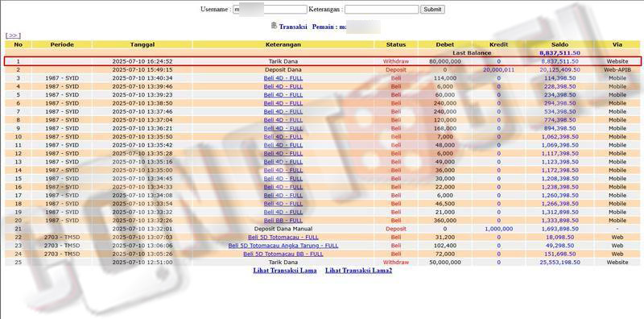Image resolution: width=644 pixels, height=319 pixels.
Task: Open the [>>] next page link
Action: 13,35
